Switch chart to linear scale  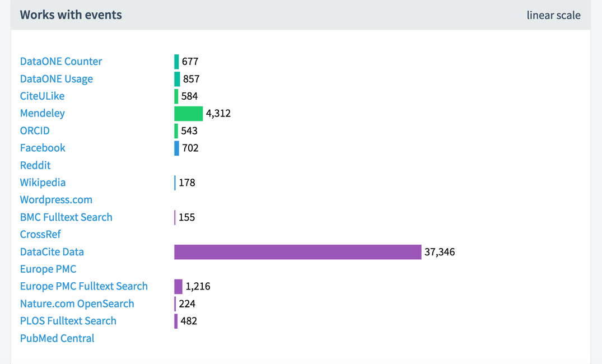[x=553, y=15]
